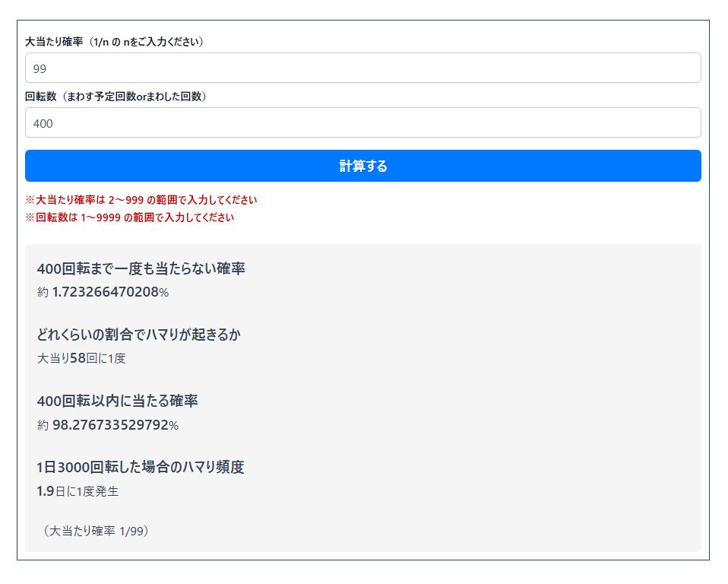This screenshot has height=584, width=728.
Task: Click the 日に1度発生 text after 1.9
Action: click(x=87, y=491)
